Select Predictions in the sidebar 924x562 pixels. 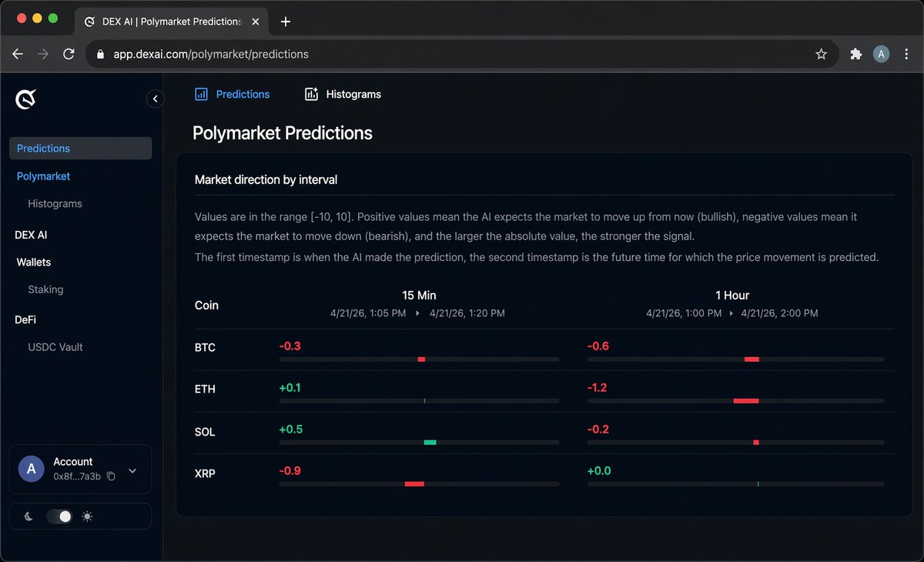(x=80, y=149)
